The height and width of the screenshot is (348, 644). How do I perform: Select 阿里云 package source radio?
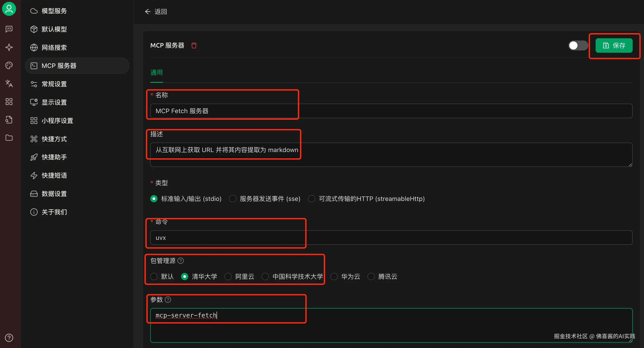click(228, 276)
